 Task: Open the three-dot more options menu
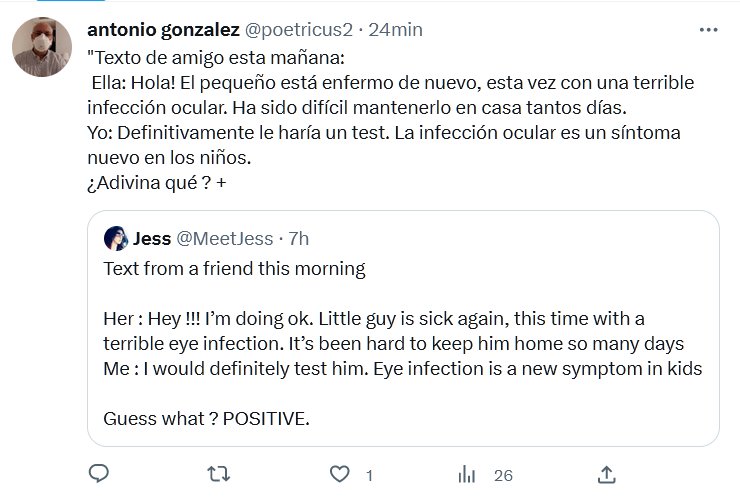(x=708, y=30)
